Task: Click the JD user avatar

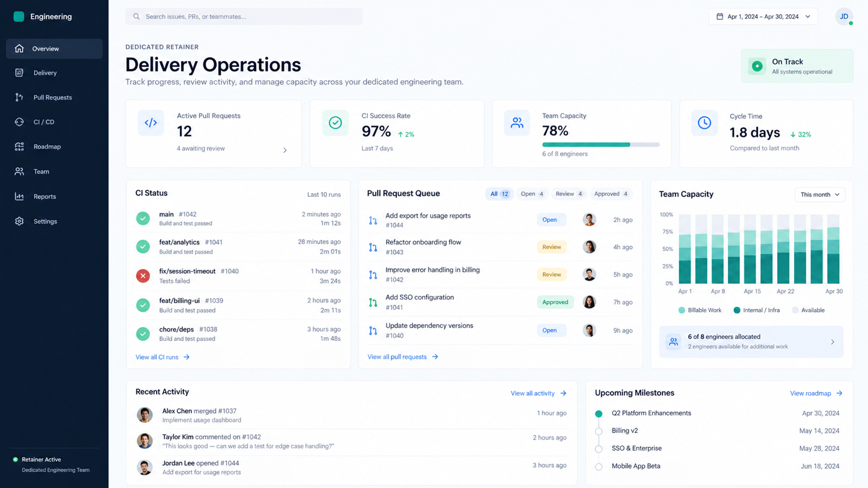Action: tap(844, 17)
